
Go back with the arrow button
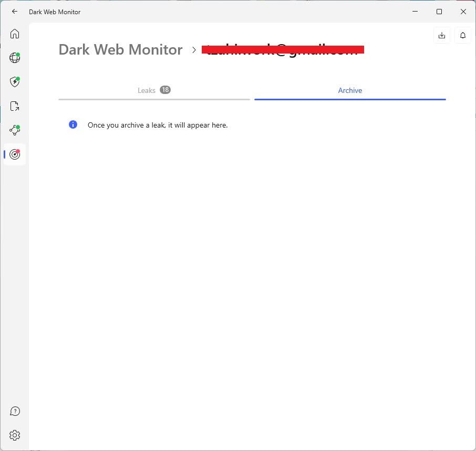(14, 12)
